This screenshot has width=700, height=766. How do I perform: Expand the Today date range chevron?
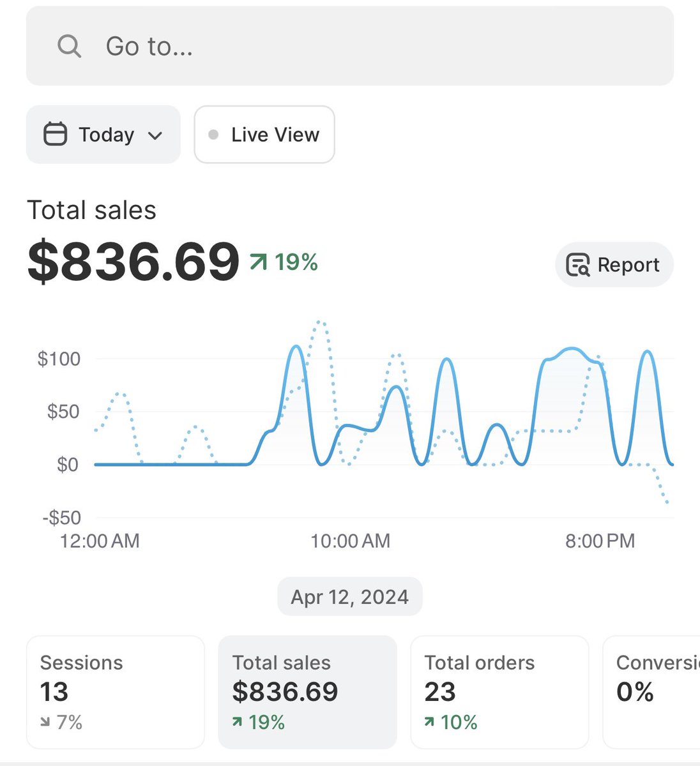pos(155,135)
